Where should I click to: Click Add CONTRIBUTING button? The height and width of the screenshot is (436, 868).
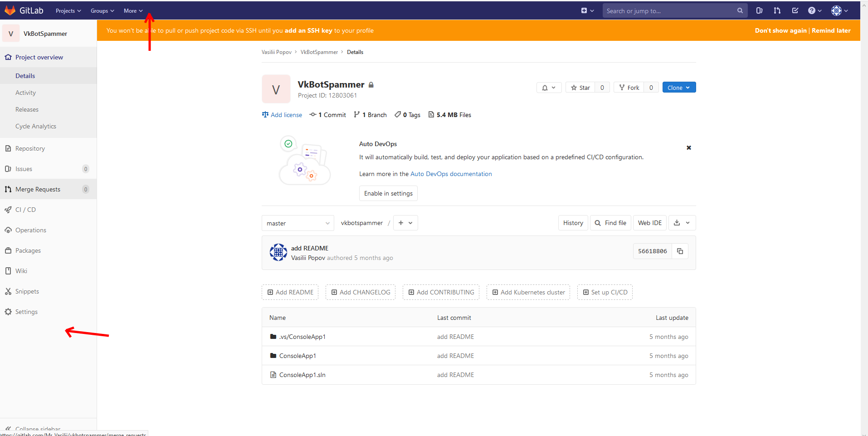pyautogui.click(x=441, y=292)
